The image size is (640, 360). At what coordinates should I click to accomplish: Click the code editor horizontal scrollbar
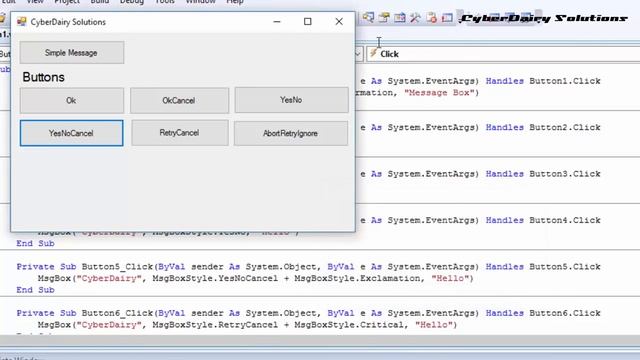(320, 340)
